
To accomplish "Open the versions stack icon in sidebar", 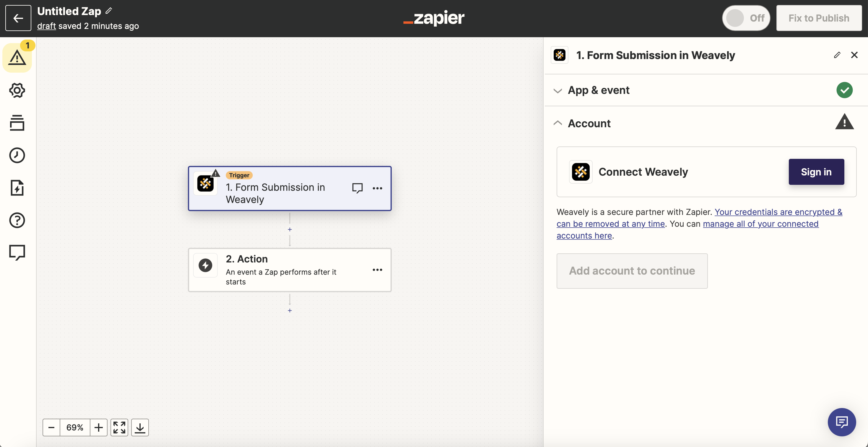I will 17,123.
